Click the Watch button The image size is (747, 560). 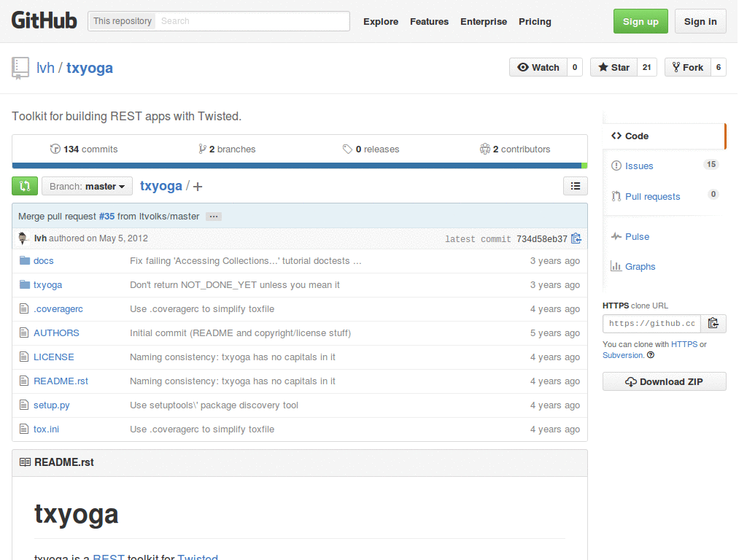pos(539,67)
